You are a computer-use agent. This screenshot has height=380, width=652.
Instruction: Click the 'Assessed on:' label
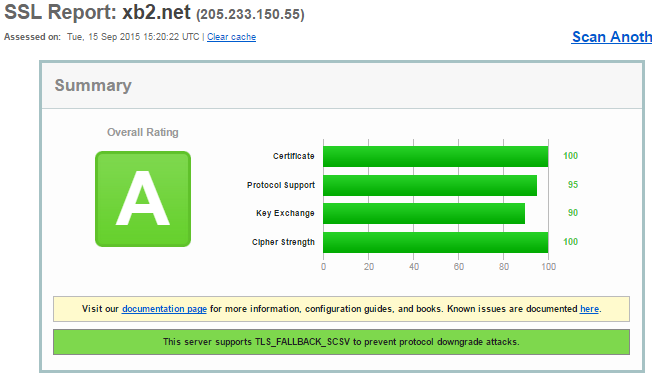tap(32, 37)
